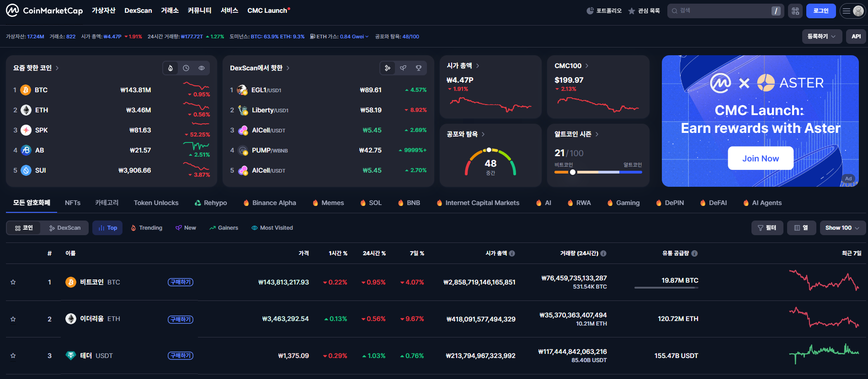The image size is (868, 379).
Task: Click 구매하기 for Bitcoin
Action: 181,282
